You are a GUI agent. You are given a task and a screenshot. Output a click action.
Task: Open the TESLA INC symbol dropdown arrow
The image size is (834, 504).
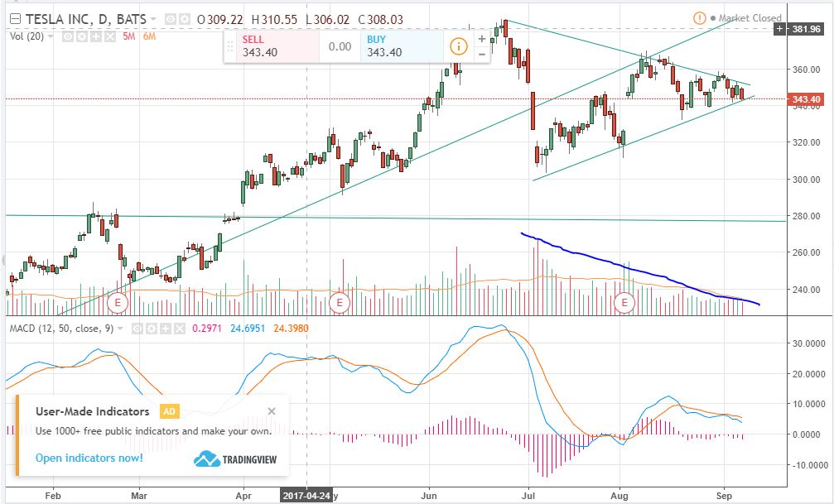pos(153,20)
